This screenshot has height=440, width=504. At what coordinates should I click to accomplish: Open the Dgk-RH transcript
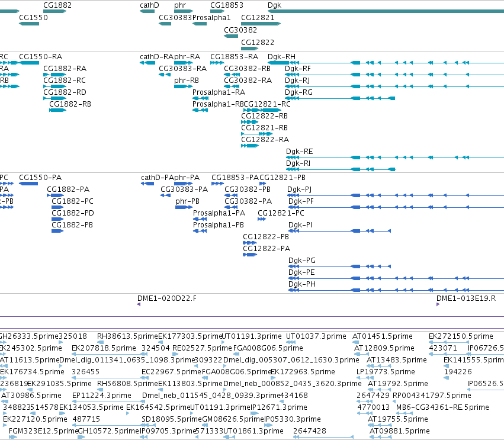pos(386,63)
